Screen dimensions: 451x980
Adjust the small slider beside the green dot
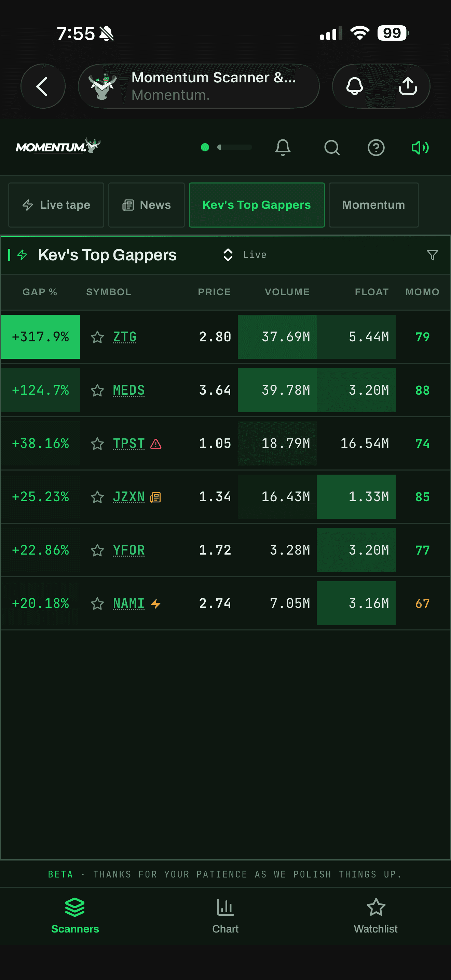[x=234, y=147]
